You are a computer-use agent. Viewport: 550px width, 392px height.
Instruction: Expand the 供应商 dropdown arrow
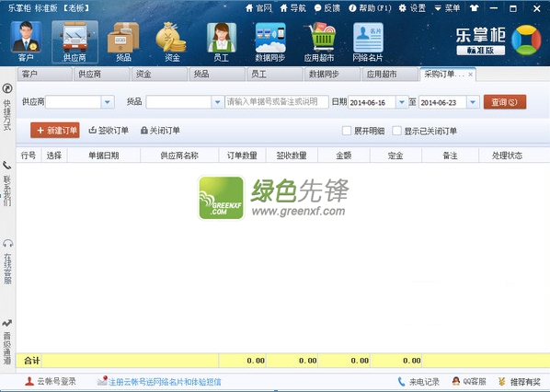click(108, 102)
